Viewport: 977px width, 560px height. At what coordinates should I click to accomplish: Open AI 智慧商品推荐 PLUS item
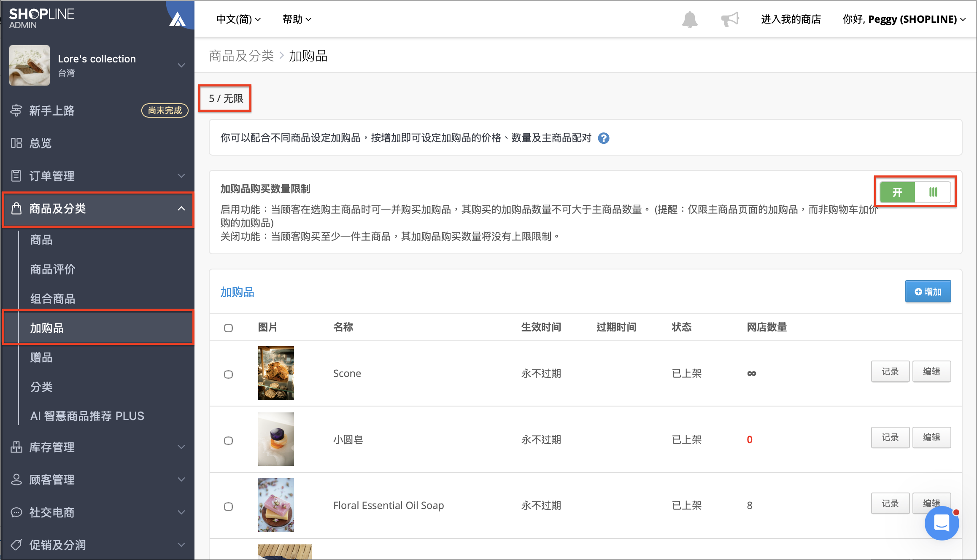click(x=87, y=416)
